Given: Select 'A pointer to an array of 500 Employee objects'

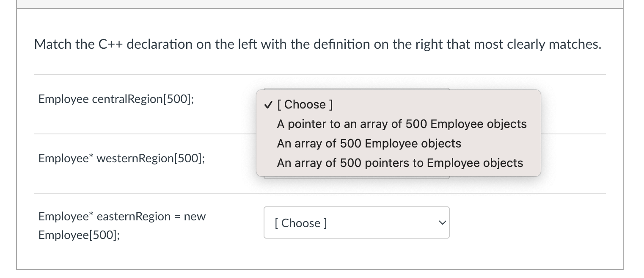Looking at the screenshot, I should pos(401,124).
